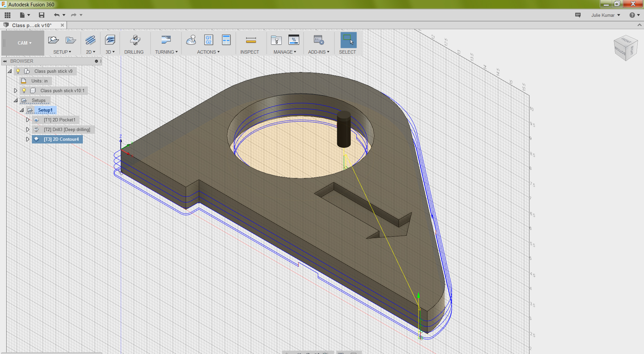The image size is (644, 354).
Task: Toggle the light bulb for Class push stick v10:1
Action: pyautogui.click(x=23, y=91)
